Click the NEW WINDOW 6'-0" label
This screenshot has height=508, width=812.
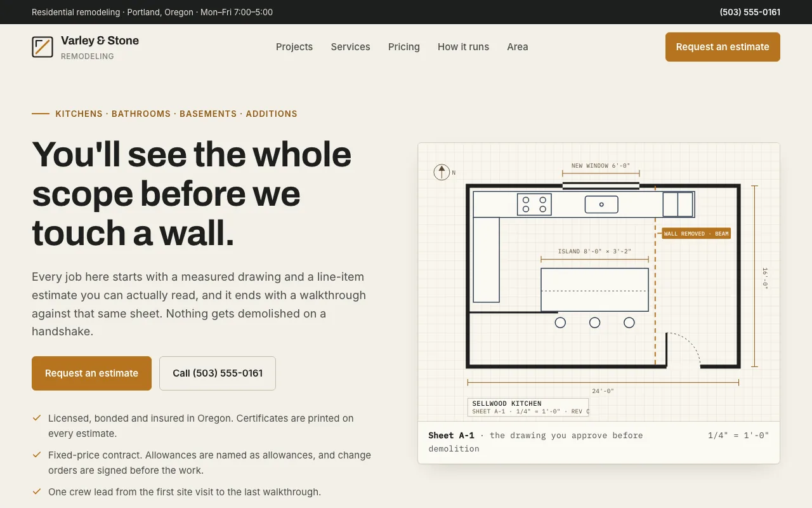[601, 166]
